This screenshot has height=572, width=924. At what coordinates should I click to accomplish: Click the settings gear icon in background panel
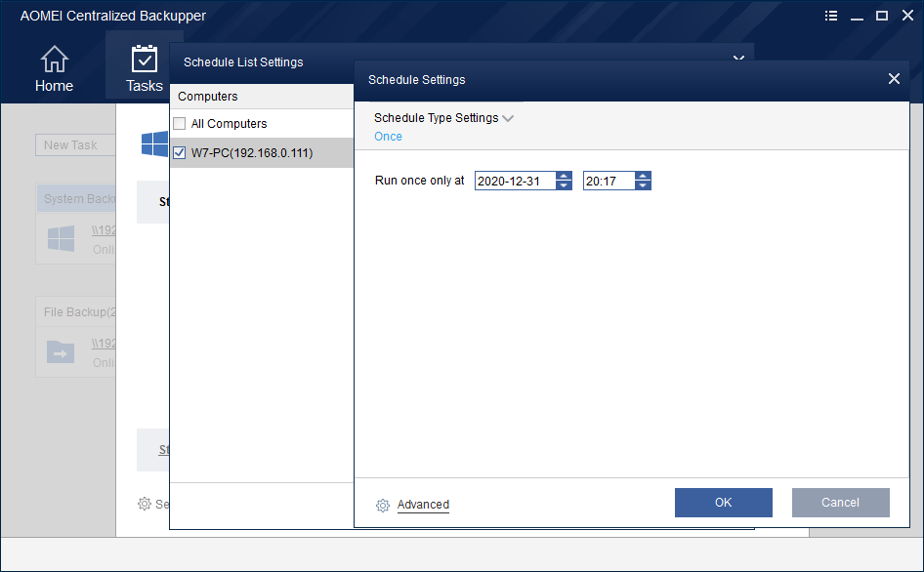pyautogui.click(x=145, y=504)
